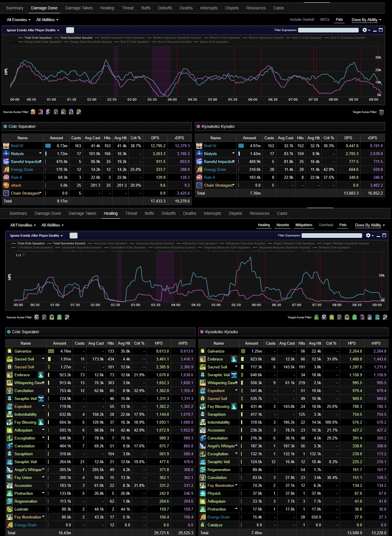Click Embrace icon in Kyoukoko Kyouko healing table
This screenshot has width=392, height=536.
tap(203, 359)
